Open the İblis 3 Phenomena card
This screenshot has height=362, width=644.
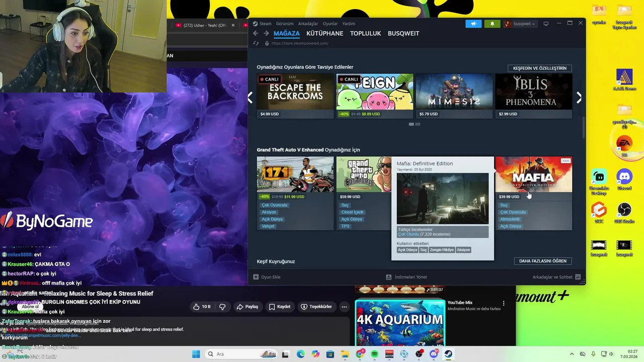(534, 96)
